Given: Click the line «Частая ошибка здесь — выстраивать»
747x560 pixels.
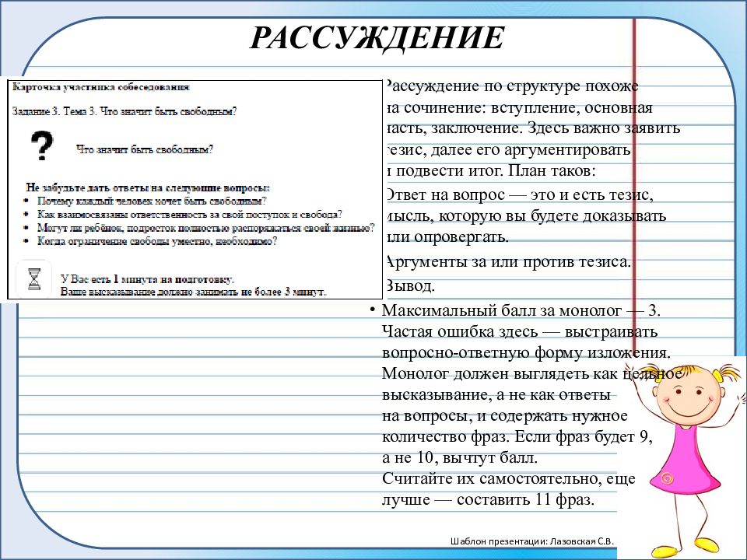Looking at the screenshot, I should pyautogui.click(x=520, y=331).
